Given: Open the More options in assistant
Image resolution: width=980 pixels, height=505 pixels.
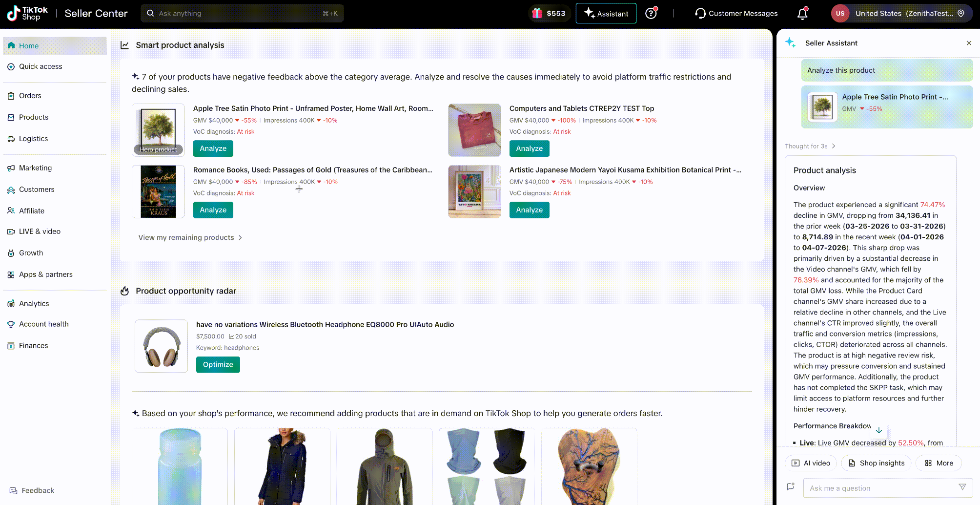Looking at the screenshot, I should pos(939,463).
